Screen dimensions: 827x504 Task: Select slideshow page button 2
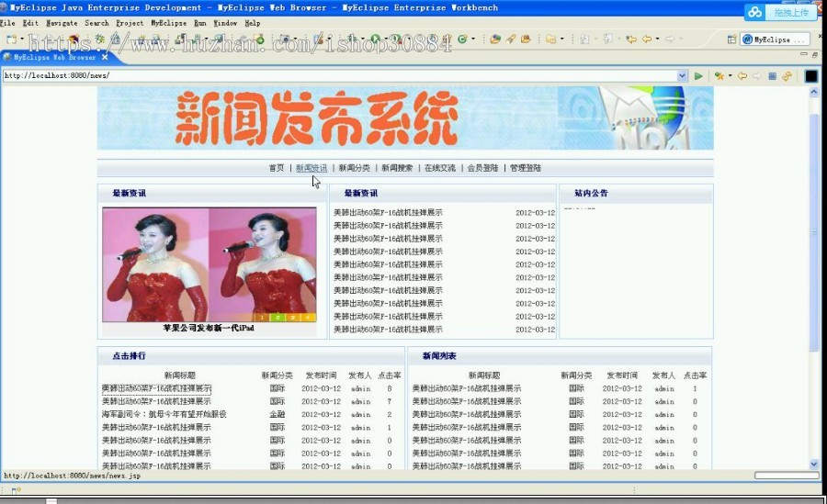(278, 318)
